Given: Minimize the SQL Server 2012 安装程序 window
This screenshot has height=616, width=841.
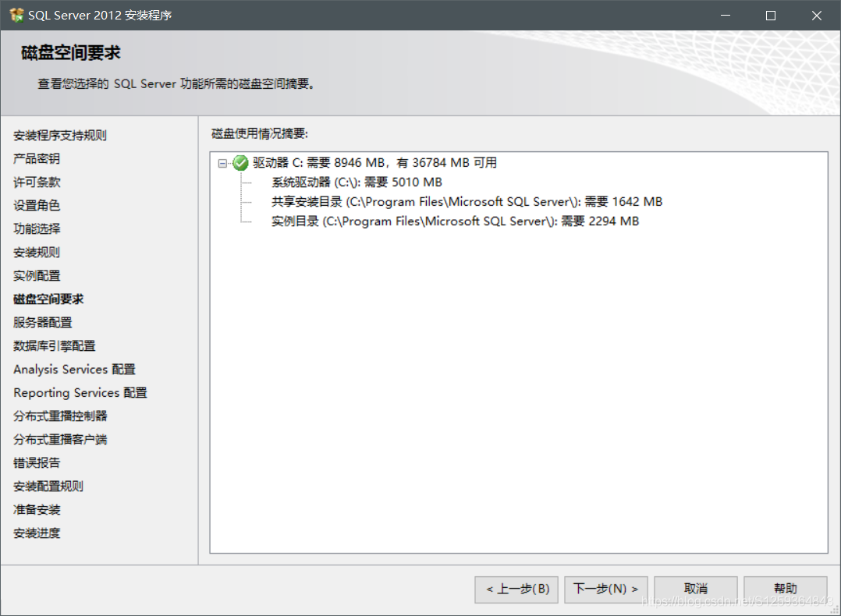Looking at the screenshot, I should pos(726,16).
